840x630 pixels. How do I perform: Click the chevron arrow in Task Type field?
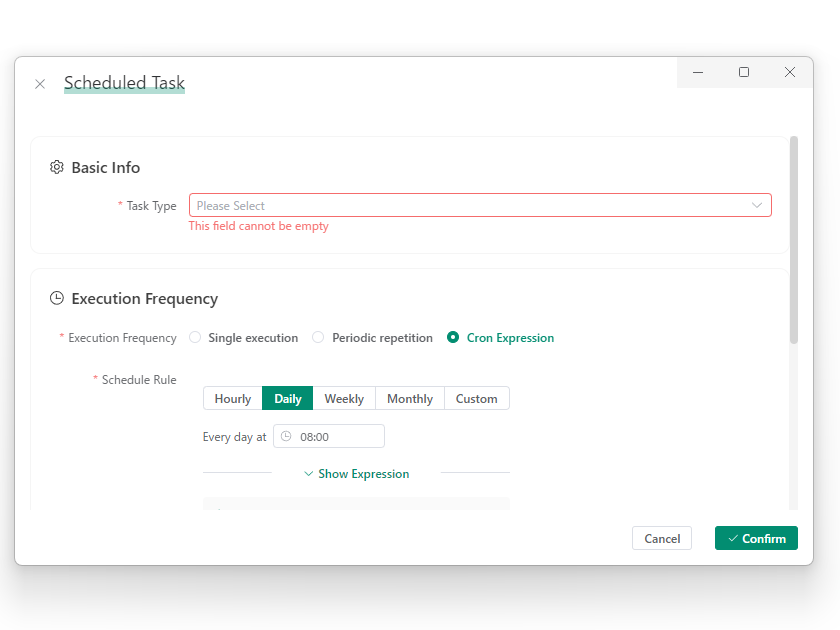coord(757,205)
